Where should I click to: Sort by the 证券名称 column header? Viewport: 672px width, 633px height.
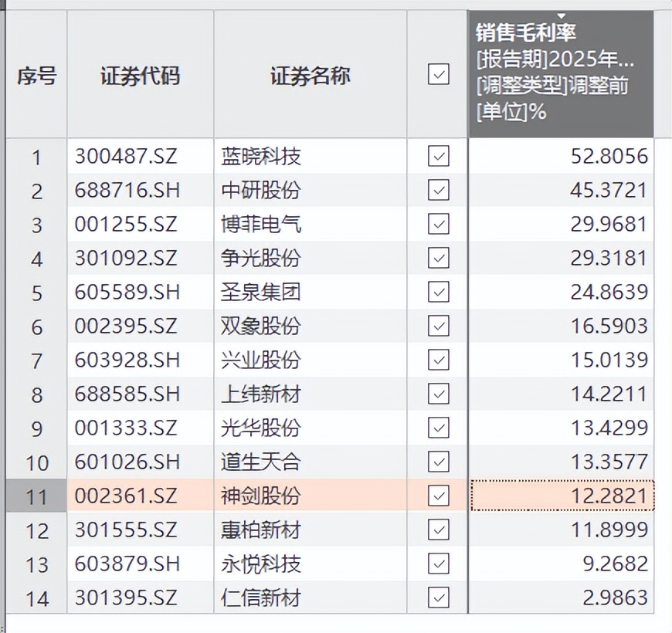point(310,76)
